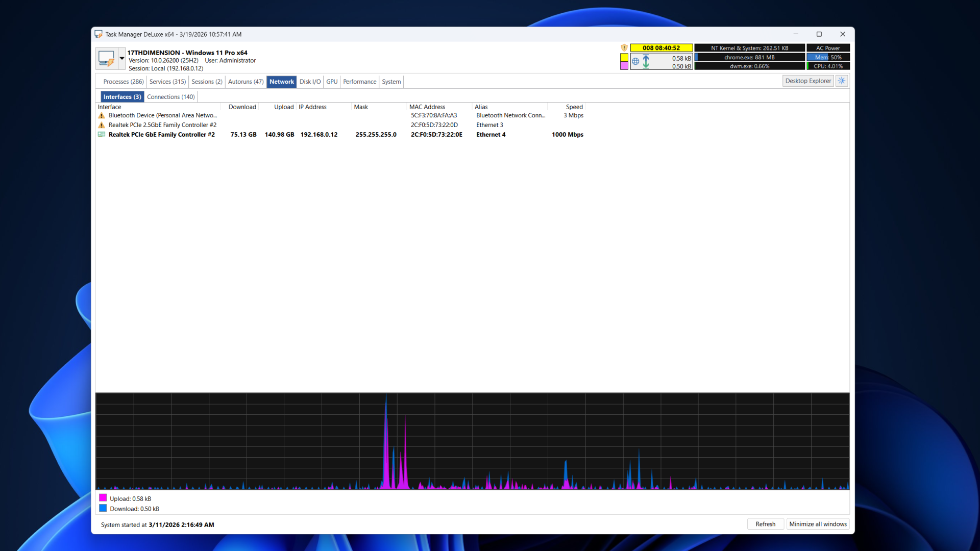Switch to the Disk I/O tab
The image size is (980, 551).
click(x=310, y=82)
